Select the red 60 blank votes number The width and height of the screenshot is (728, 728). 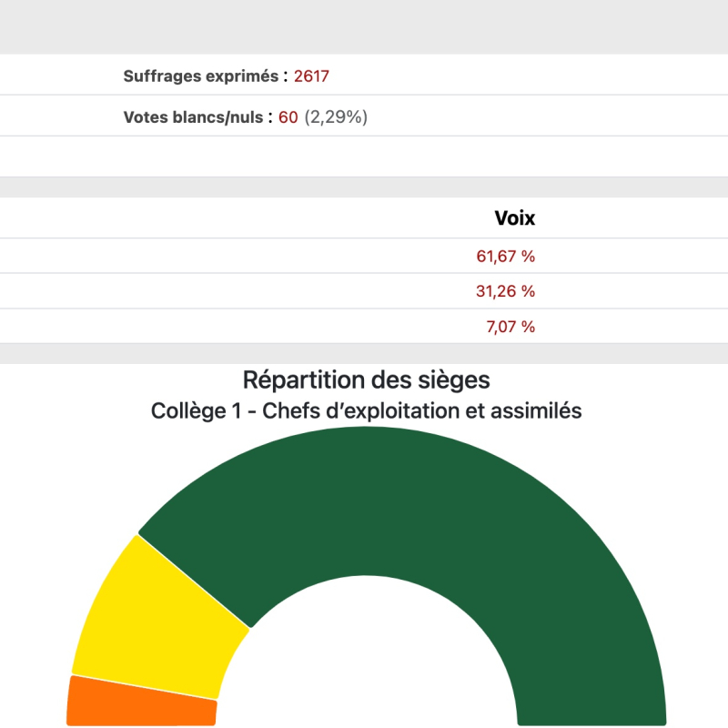(288, 116)
